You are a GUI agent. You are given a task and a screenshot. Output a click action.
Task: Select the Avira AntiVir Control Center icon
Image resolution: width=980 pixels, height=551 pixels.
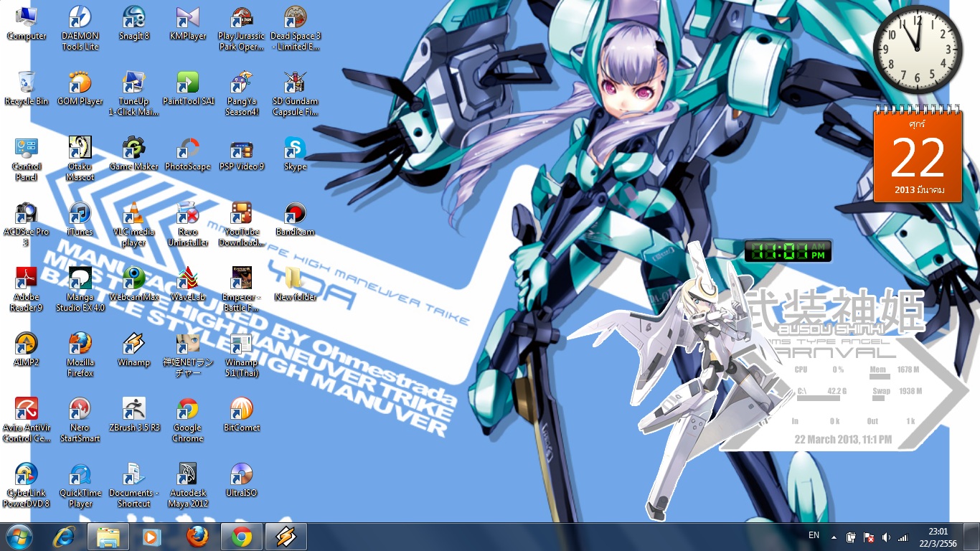[27, 420]
